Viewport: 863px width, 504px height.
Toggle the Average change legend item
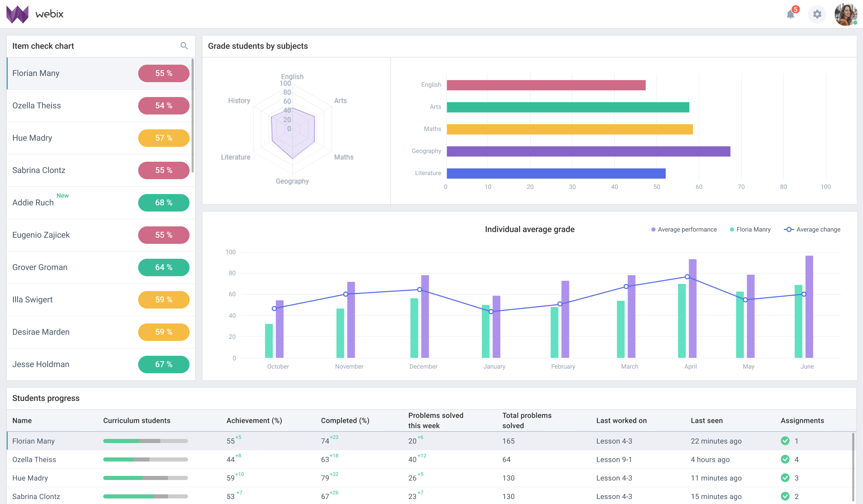point(812,230)
